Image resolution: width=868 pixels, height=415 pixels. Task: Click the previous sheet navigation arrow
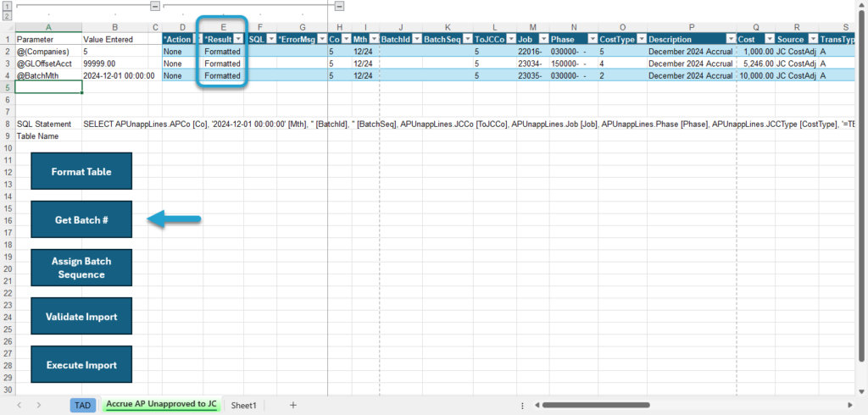(x=19, y=405)
